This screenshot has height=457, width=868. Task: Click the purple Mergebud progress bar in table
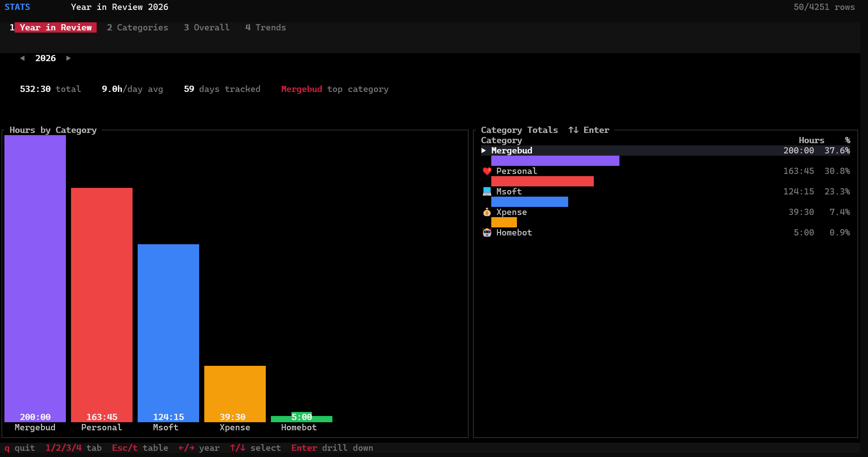point(555,161)
